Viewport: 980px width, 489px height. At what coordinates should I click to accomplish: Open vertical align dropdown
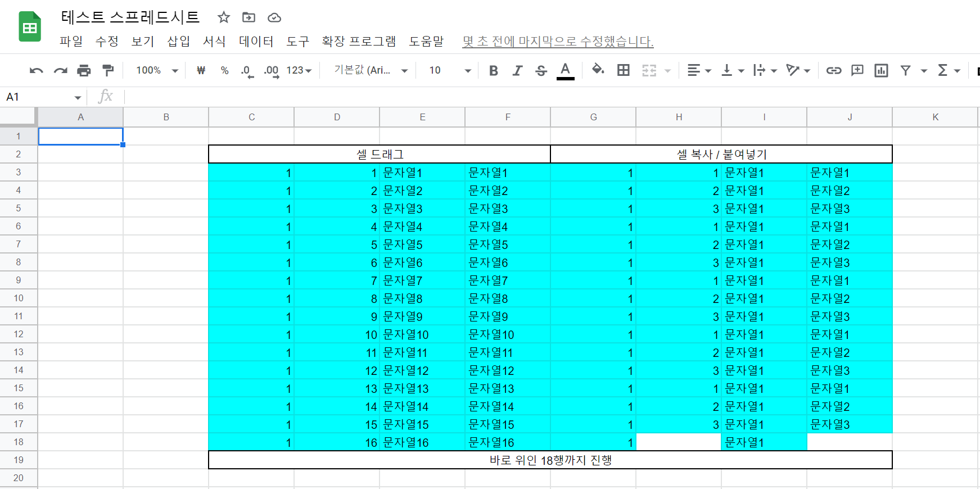point(733,70)
